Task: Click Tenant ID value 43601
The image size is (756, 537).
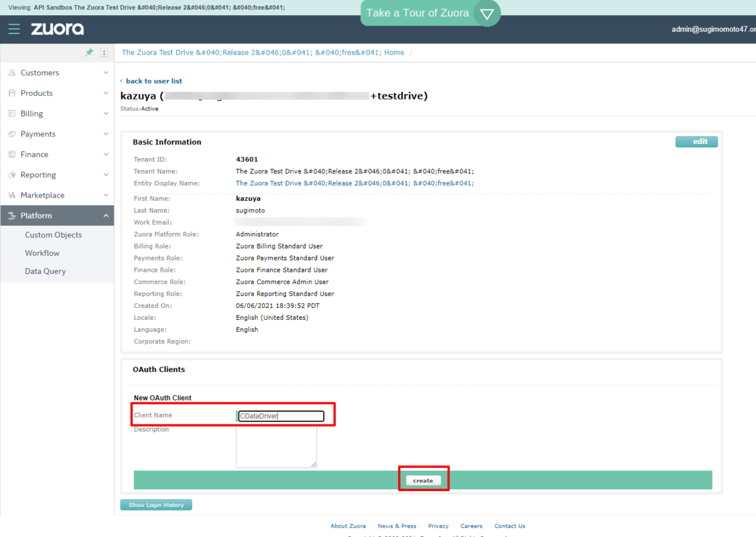Action: pos(247,159)
